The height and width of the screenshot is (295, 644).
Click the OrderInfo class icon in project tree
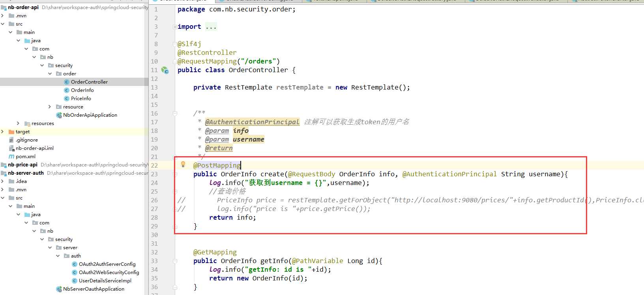point(67,90)
